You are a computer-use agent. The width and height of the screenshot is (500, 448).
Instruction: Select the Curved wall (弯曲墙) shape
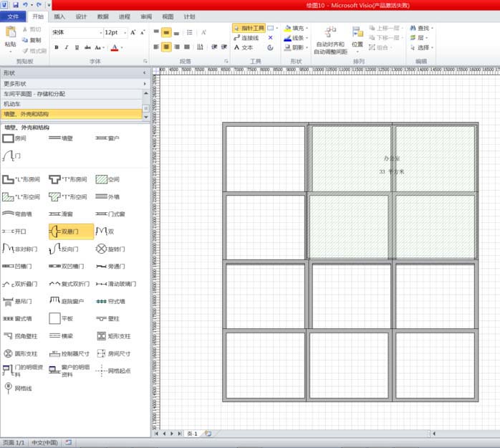(x=17, y=214)
